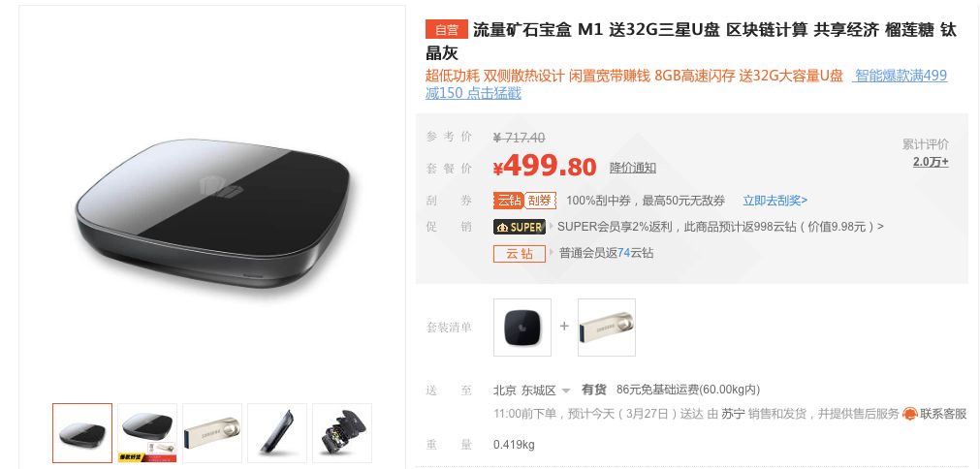The height and width of the screenshot is (469, 980).
Task: Select the second thumbnail with promo banner
Action: pos(147,433)
